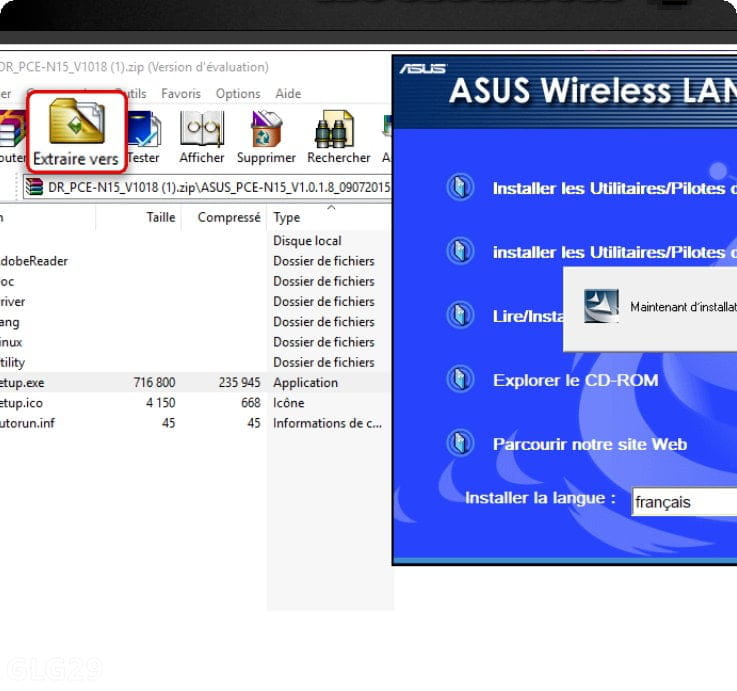Select the Disque local parent row
Image resolution: width=737 pixels, height=691 pixels.
pyautogui.click(x=196, y=241)
